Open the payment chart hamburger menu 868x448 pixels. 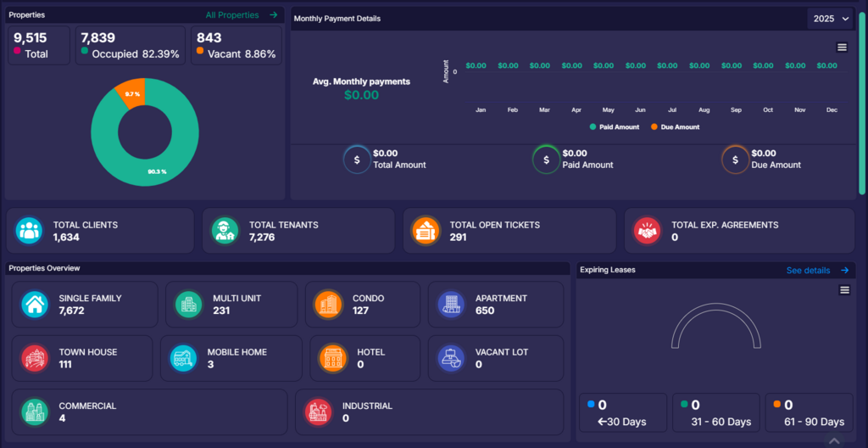click(842, 48)
